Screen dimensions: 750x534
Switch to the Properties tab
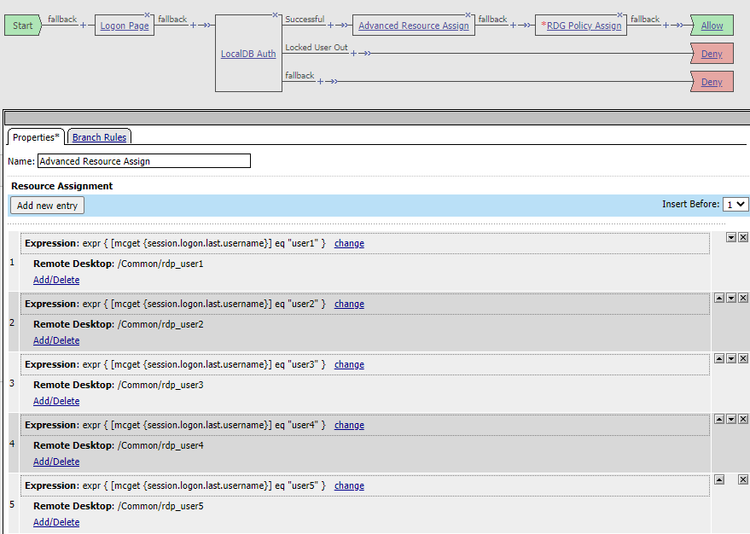point(36,137)
